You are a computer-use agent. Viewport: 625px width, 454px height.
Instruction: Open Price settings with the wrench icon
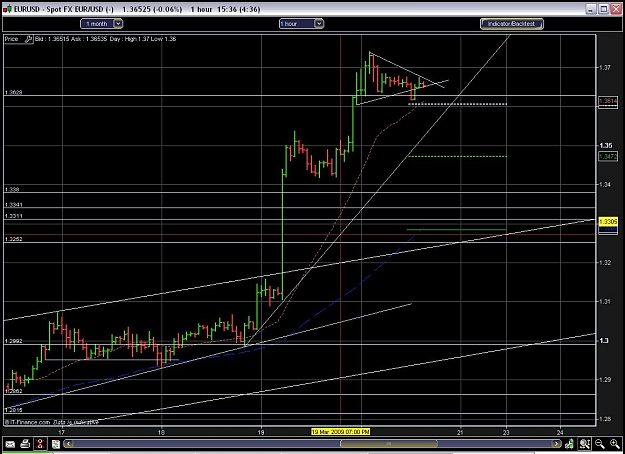pos(28,39)
